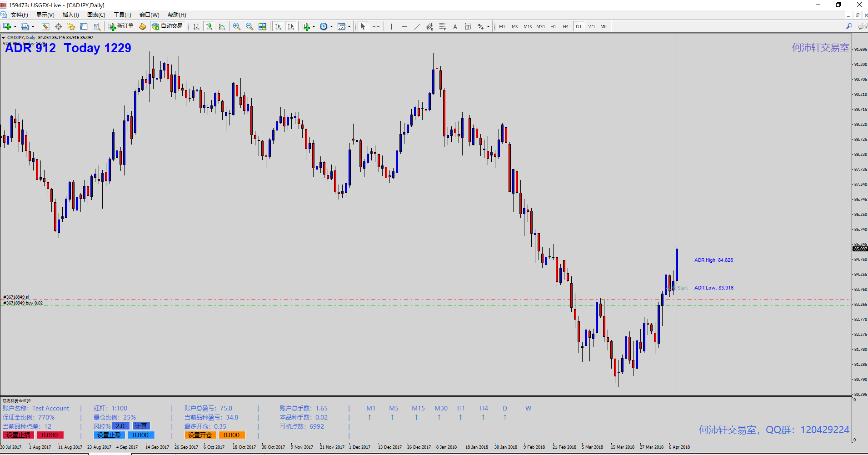Click the 计算 calculate button
This screenshot has height=455, width=868.
[141, 426]
